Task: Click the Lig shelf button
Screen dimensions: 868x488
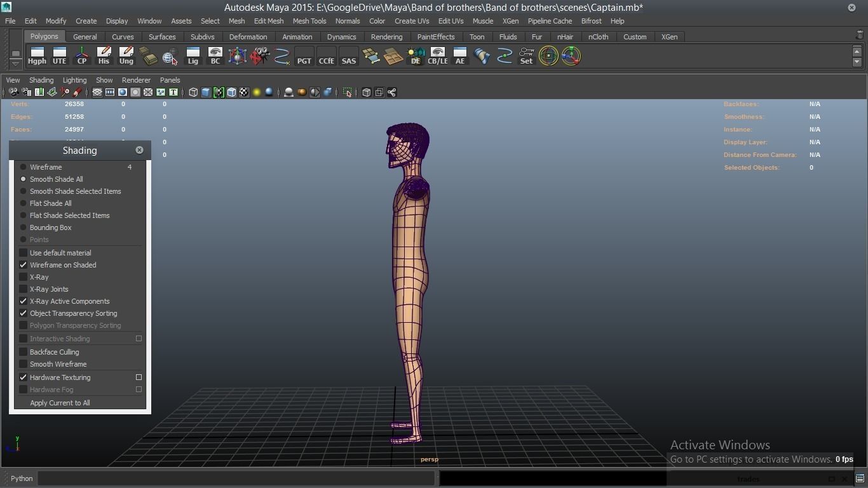Action: tap(193, 56)
